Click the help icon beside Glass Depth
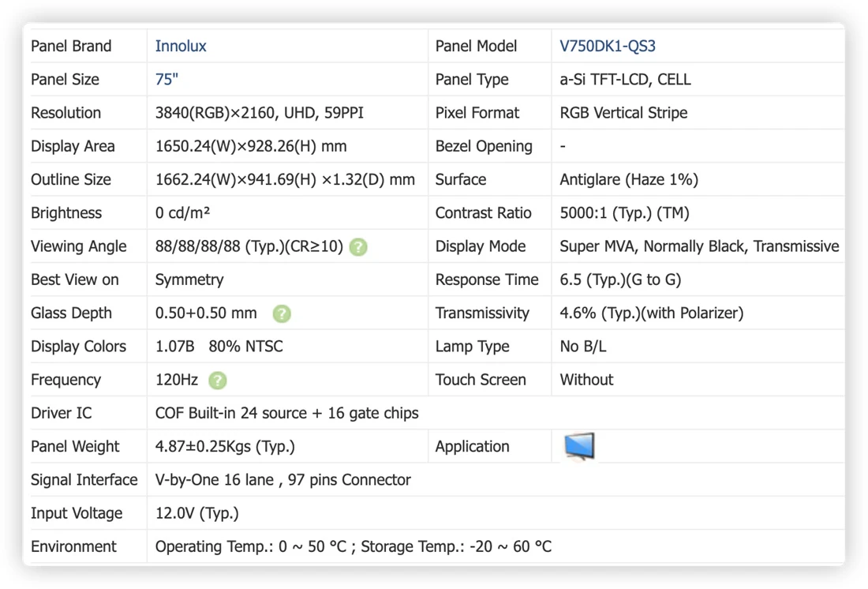 click(x=282, y=313)
